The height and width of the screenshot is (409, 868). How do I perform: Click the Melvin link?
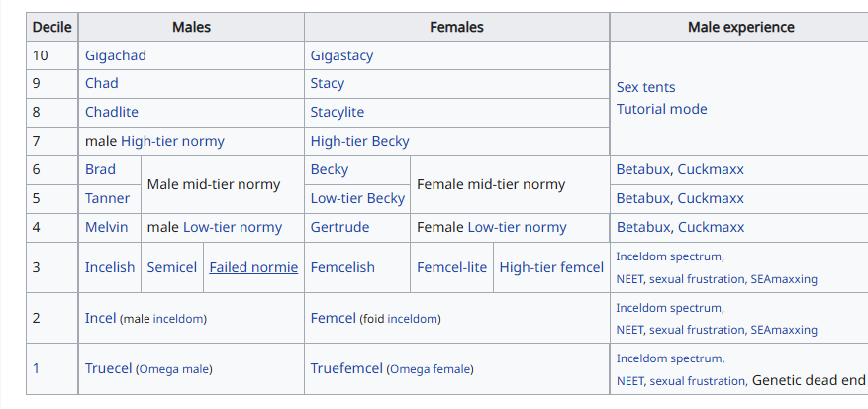point(106,228)
